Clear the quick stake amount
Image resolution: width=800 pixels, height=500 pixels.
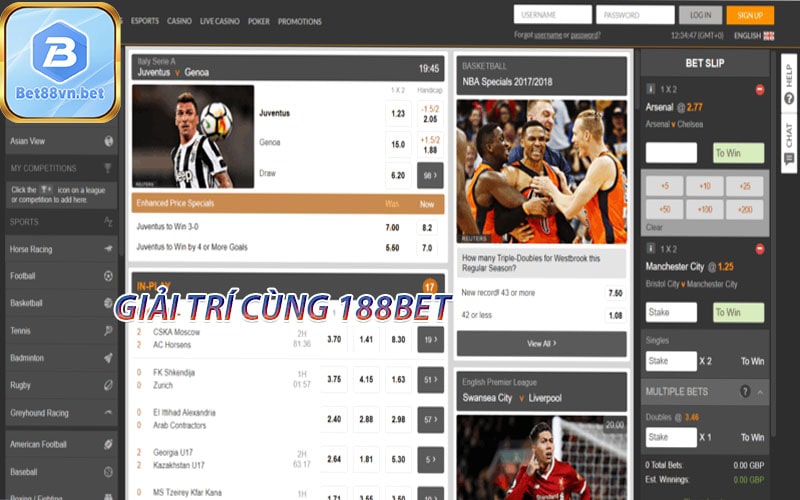click(654, 228)
